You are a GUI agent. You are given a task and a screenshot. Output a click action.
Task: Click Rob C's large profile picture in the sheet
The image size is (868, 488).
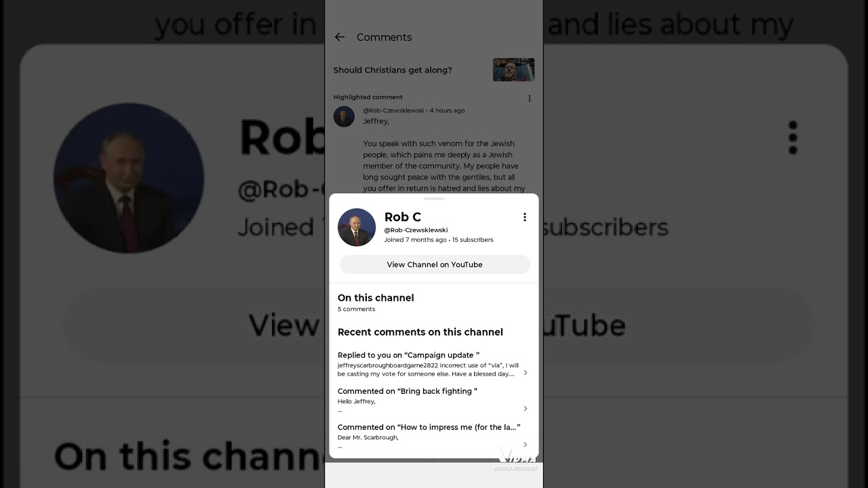click(357, 227)
